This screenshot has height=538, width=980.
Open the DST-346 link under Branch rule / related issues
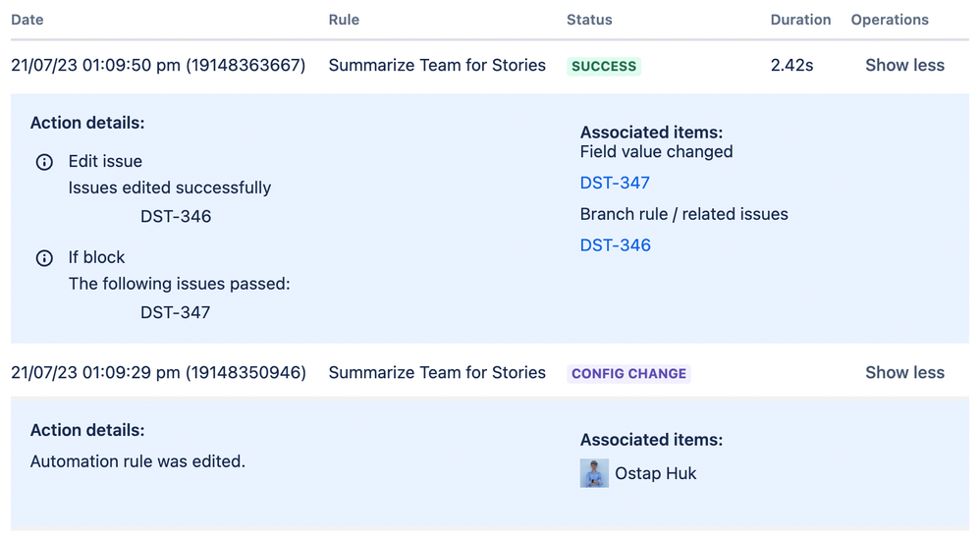pyautogui.click(x=615, y=245)
